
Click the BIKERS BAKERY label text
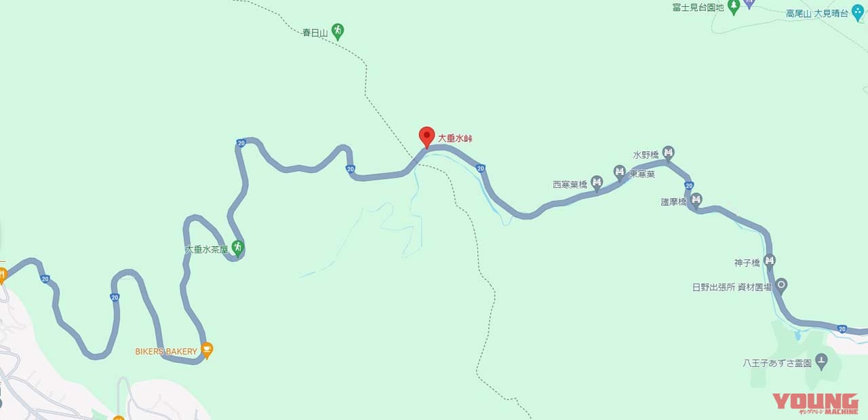(x=166, y=351)
